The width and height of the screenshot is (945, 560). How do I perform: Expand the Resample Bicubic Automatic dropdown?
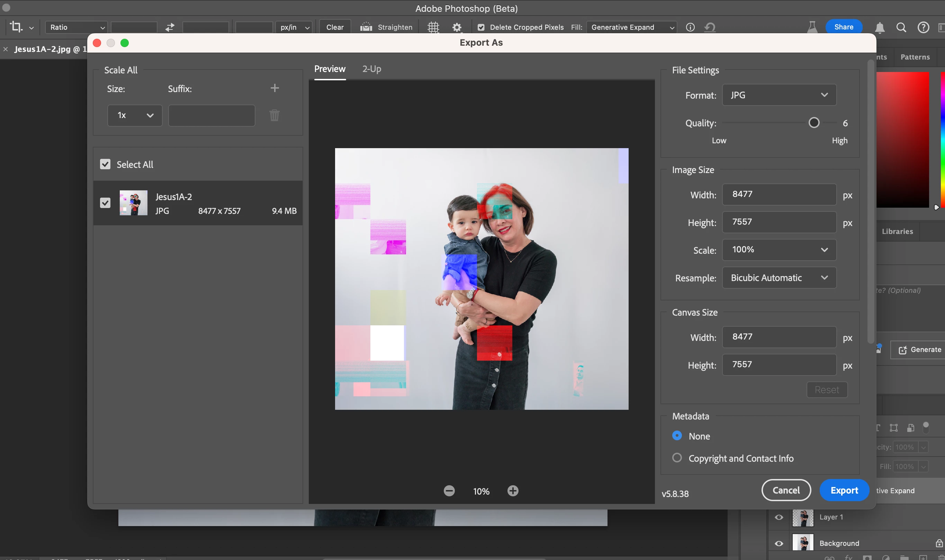pos(779,278)
